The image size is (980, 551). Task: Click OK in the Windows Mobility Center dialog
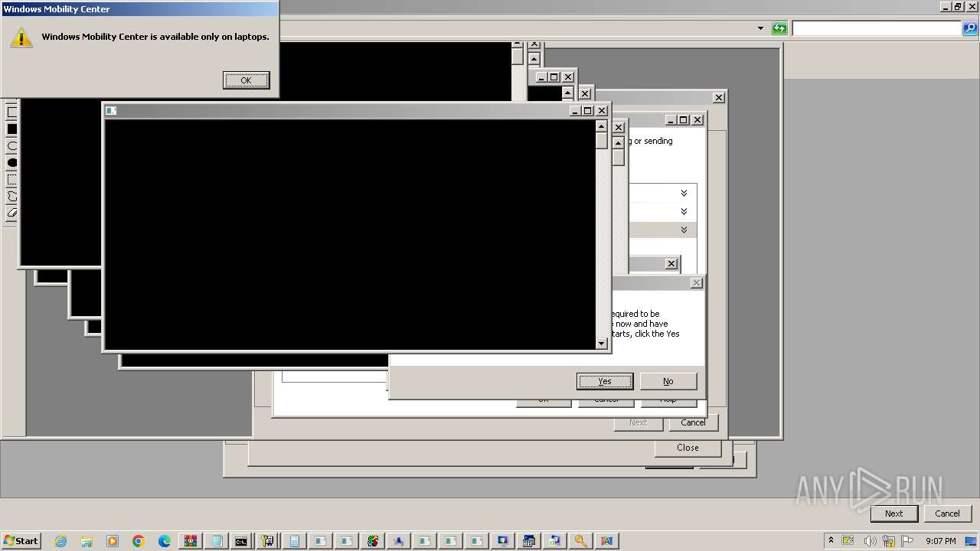point(246,80)
